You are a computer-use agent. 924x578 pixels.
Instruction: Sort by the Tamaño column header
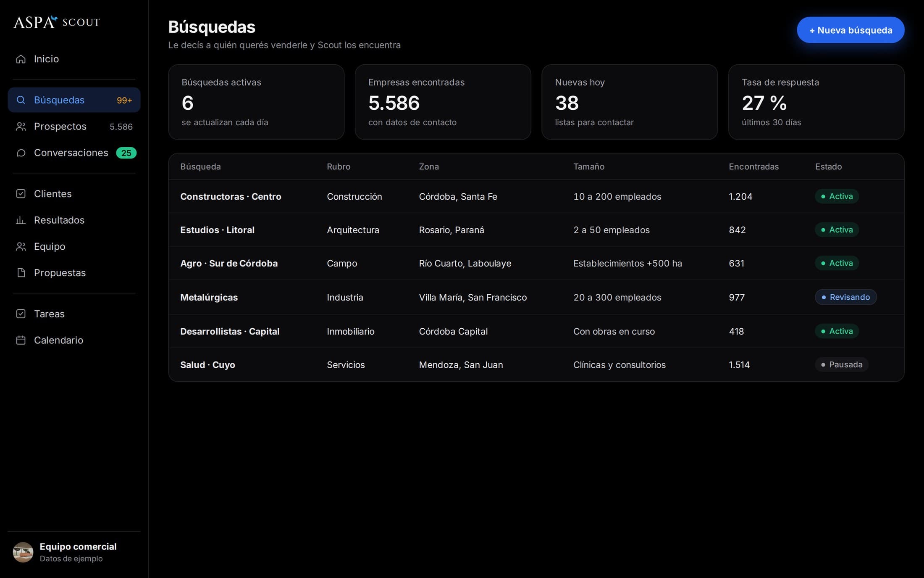pyautogui.click(x=589, y=167)
